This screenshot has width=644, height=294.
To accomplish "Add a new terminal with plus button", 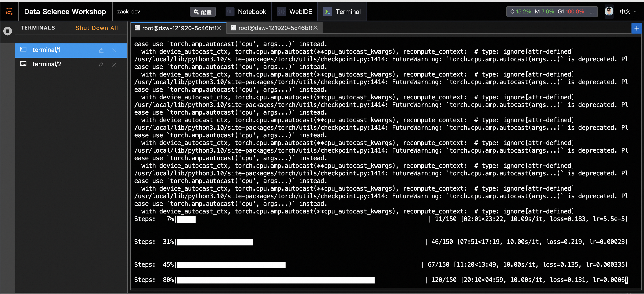I will 636,28.
